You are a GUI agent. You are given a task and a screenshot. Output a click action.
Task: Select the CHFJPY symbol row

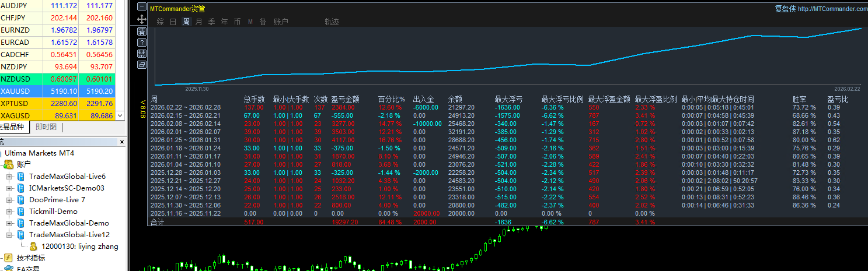58,17
